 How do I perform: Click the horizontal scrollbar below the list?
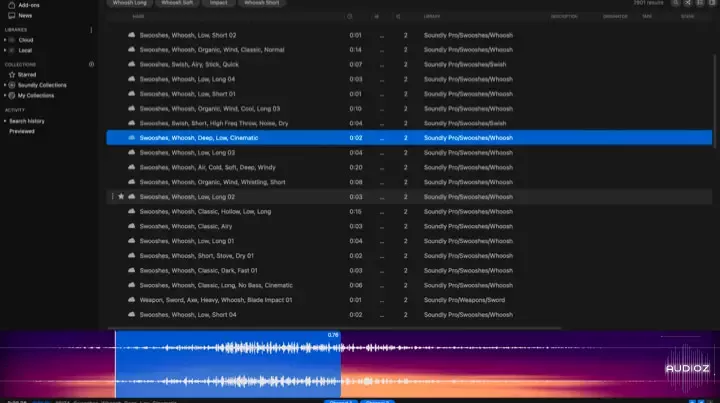[334, 328]
